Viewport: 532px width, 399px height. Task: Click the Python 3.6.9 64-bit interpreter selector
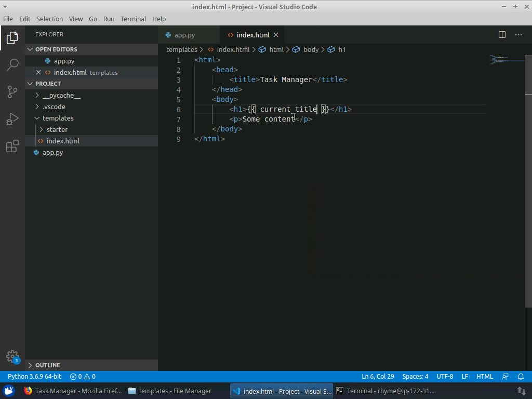34,376
